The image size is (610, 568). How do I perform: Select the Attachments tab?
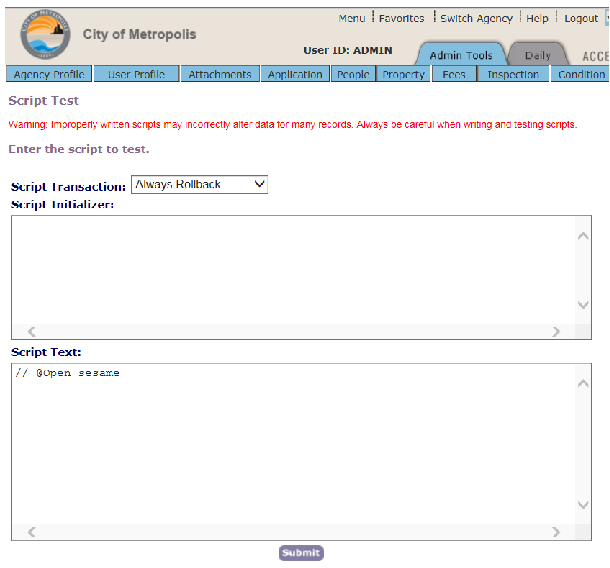[220, 75]
